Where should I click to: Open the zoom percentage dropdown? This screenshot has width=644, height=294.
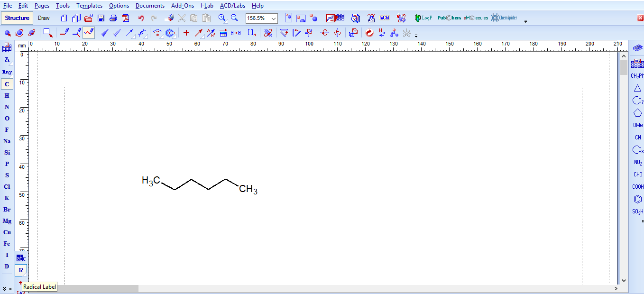274,18
